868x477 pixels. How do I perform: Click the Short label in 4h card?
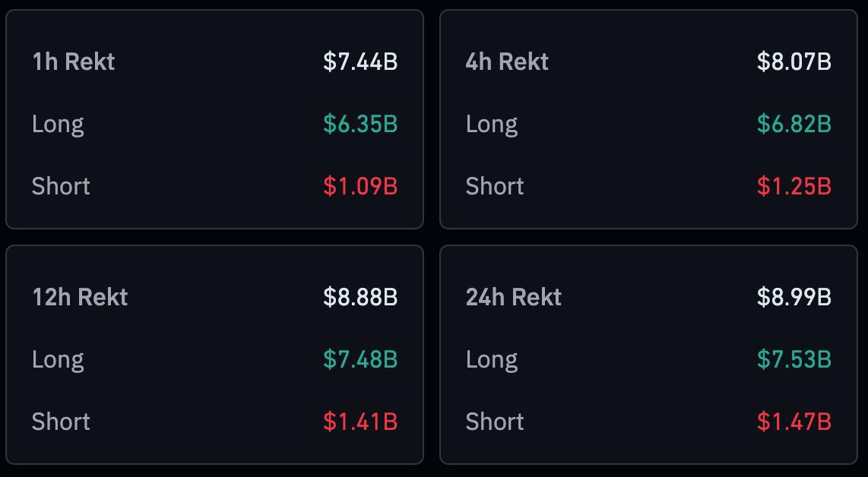point(495,186)
